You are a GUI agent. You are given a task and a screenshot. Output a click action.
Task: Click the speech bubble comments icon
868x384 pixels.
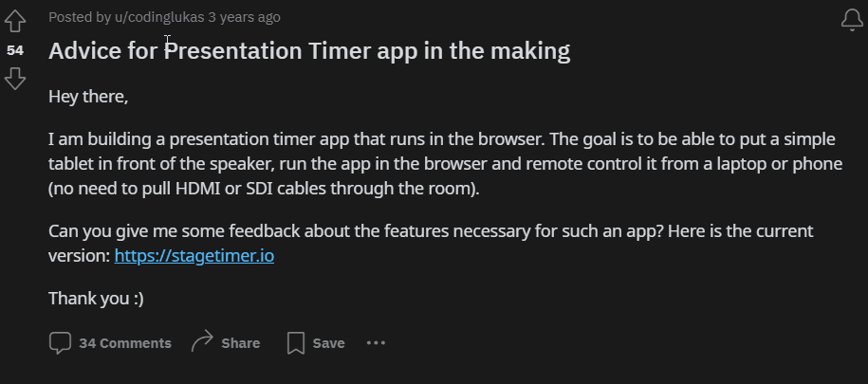pos(60,343)
